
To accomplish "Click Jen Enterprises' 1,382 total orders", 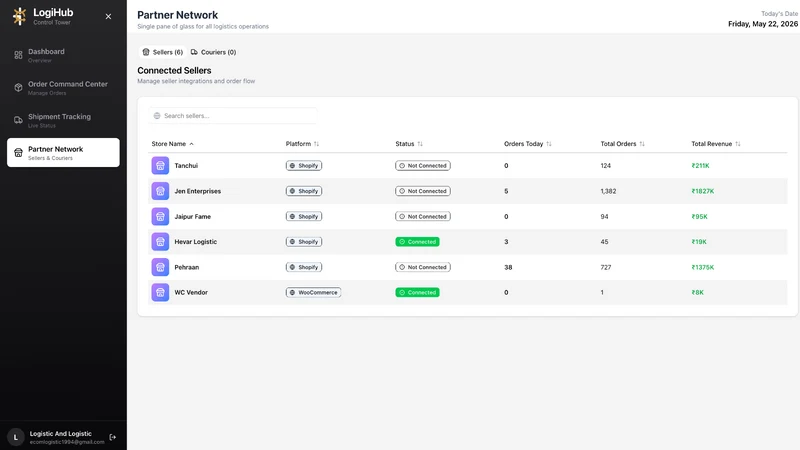I will [x=608, y=191].
